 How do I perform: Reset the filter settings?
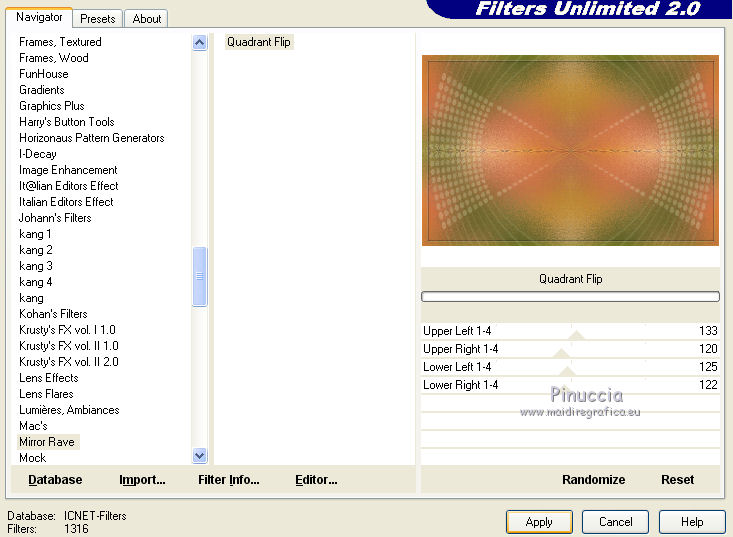click(677, 480)
